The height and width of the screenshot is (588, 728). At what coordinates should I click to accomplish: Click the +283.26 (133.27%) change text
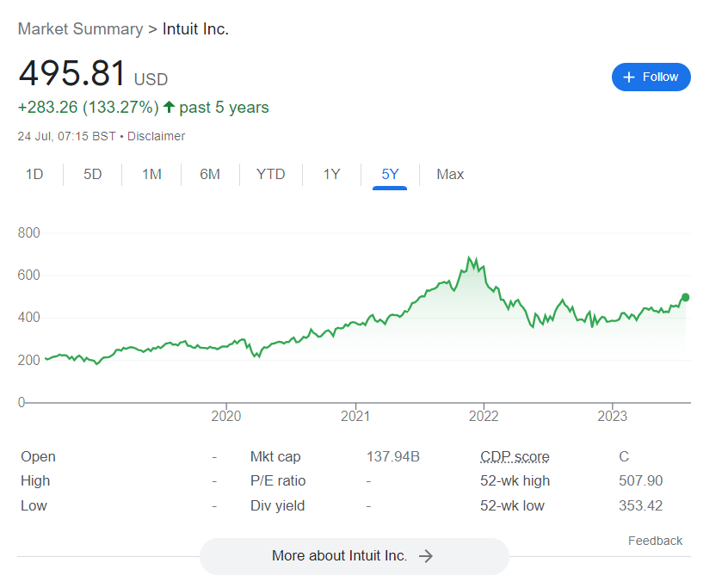click(x=89, y=108)
